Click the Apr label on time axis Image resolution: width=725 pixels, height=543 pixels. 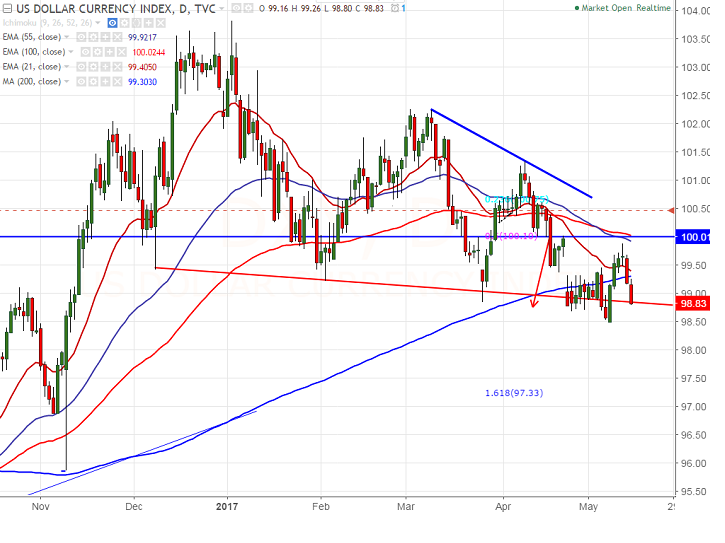tap(503, 506)
